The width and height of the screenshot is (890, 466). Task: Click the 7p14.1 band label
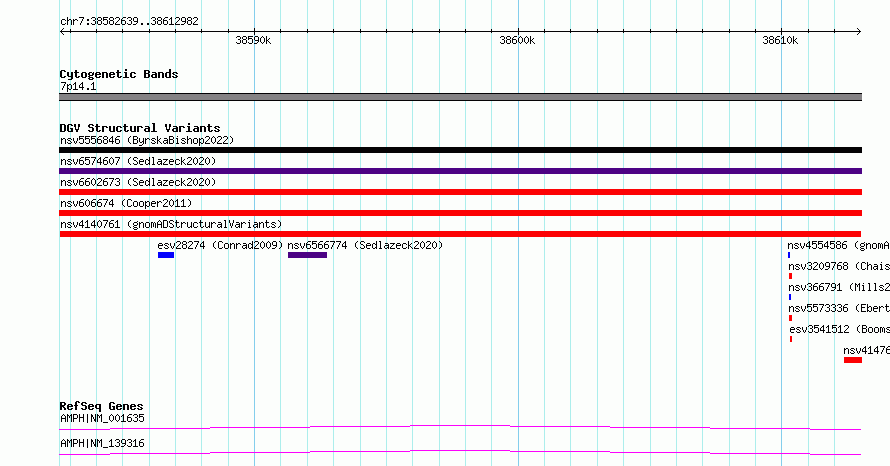78,86
